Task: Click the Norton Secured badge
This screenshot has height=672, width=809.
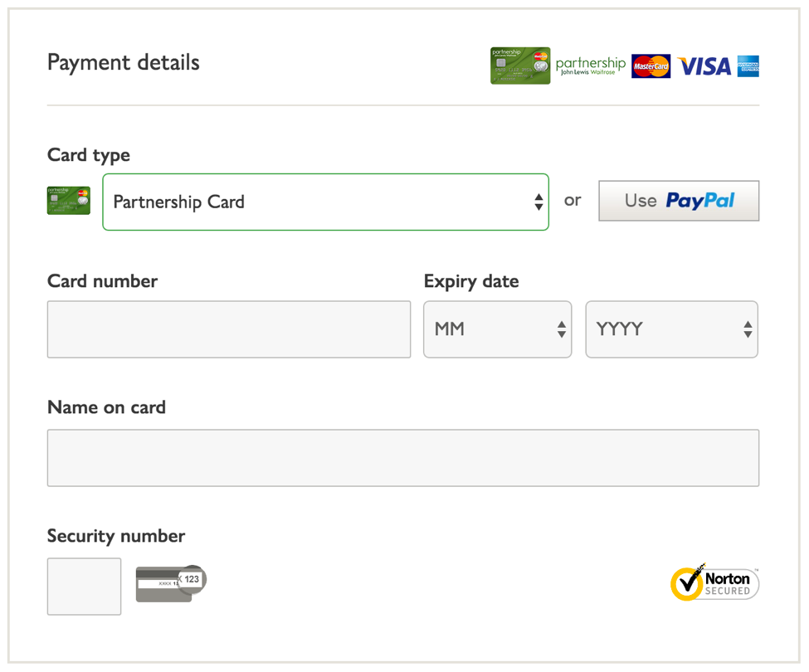Action: 714,582
